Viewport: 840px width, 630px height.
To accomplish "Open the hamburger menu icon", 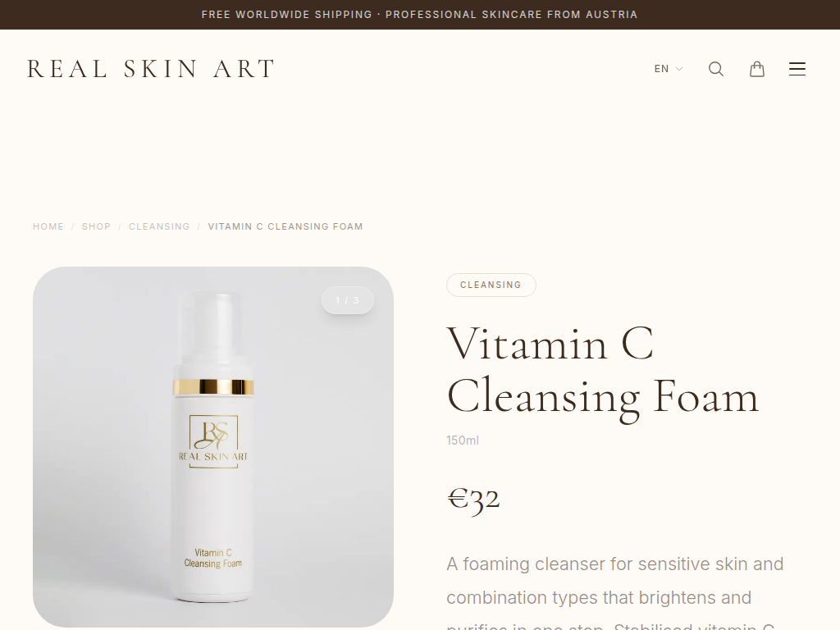I will 797,69.
